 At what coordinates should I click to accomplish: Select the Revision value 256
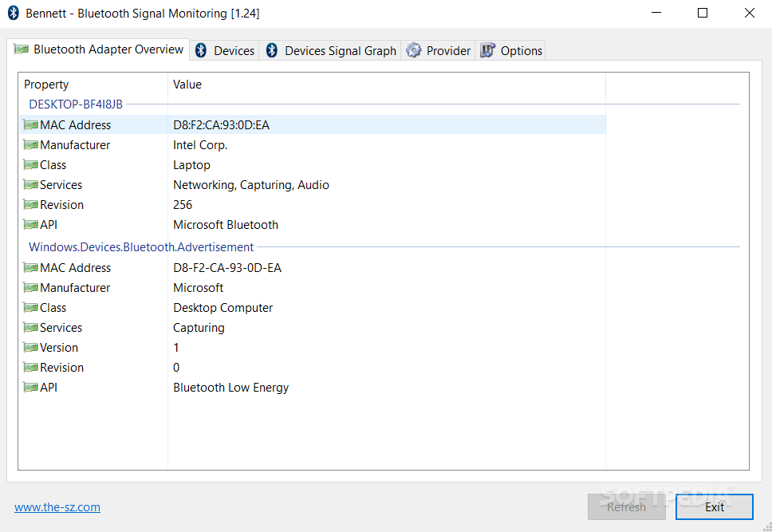[x=183, y=205]
